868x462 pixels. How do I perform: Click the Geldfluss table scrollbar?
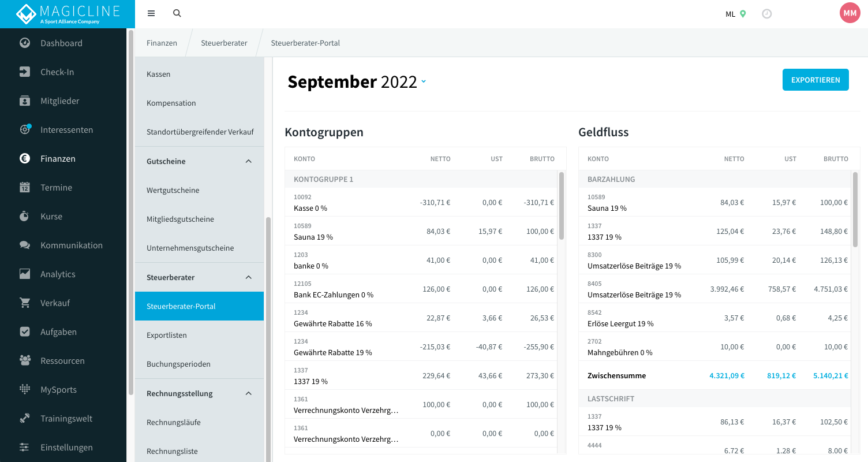pos(855,210)
